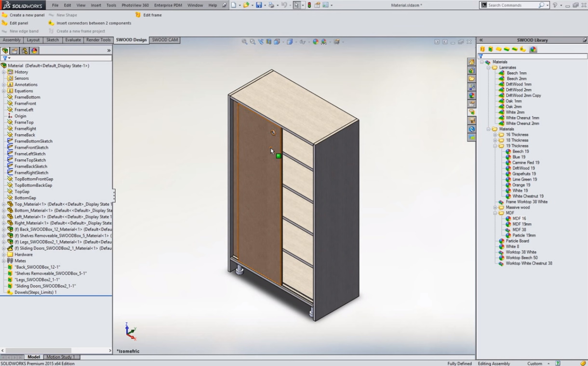Select the Edit frame command

point(152,15)
